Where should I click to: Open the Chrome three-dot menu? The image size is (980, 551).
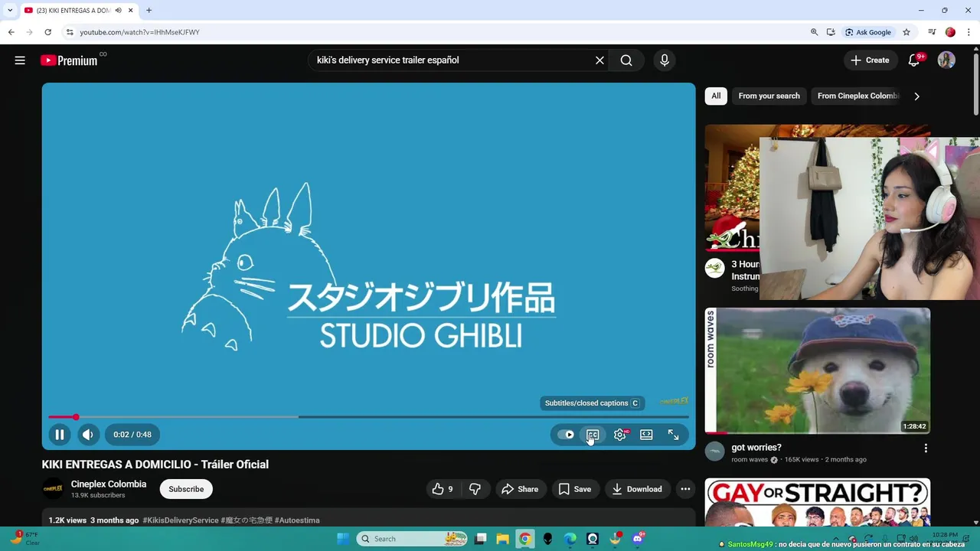[x=969, y=32]
